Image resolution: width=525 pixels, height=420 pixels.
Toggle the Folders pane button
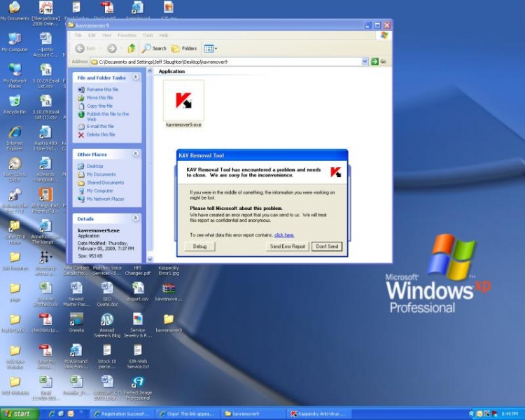(x=184, y=48)
